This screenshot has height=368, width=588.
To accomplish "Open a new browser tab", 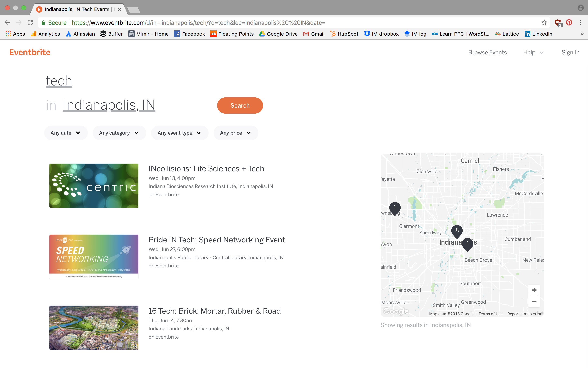I will [133, 10].
